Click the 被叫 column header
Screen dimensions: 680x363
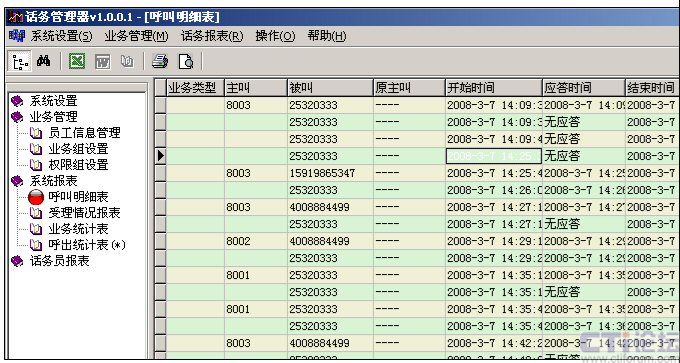pyautogui.click(x=330, y=88)
